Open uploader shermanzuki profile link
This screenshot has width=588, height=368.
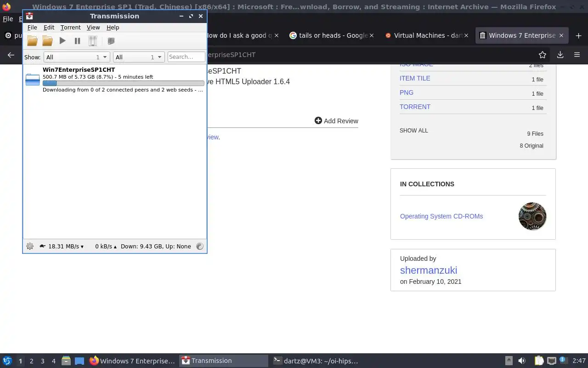tap(429, 270)
